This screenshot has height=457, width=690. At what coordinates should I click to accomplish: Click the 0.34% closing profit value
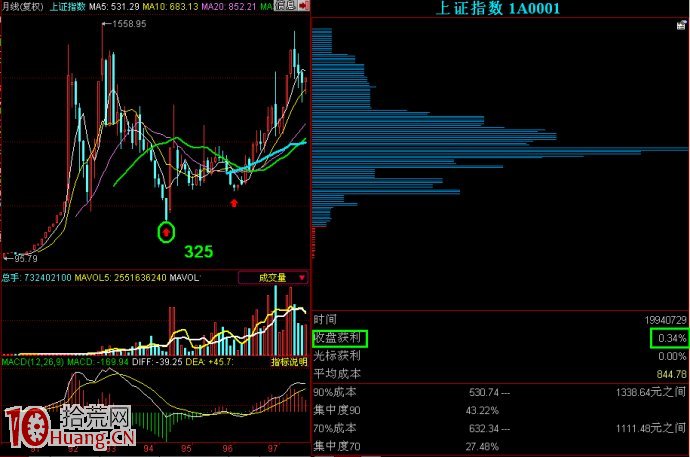(672, 338)
